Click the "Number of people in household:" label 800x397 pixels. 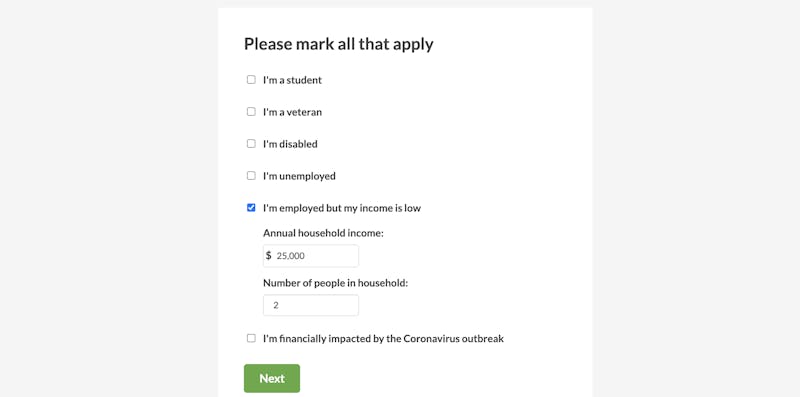[336, 283]
